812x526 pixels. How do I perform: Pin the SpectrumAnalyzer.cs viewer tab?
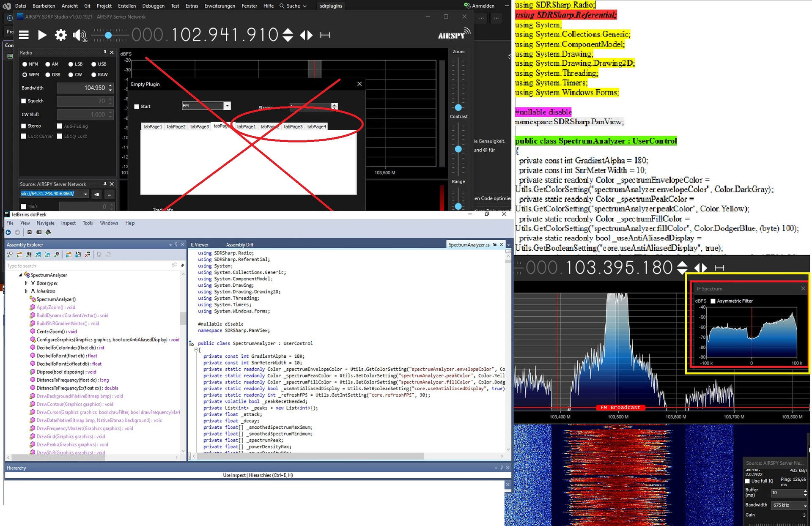coord(495,245)
